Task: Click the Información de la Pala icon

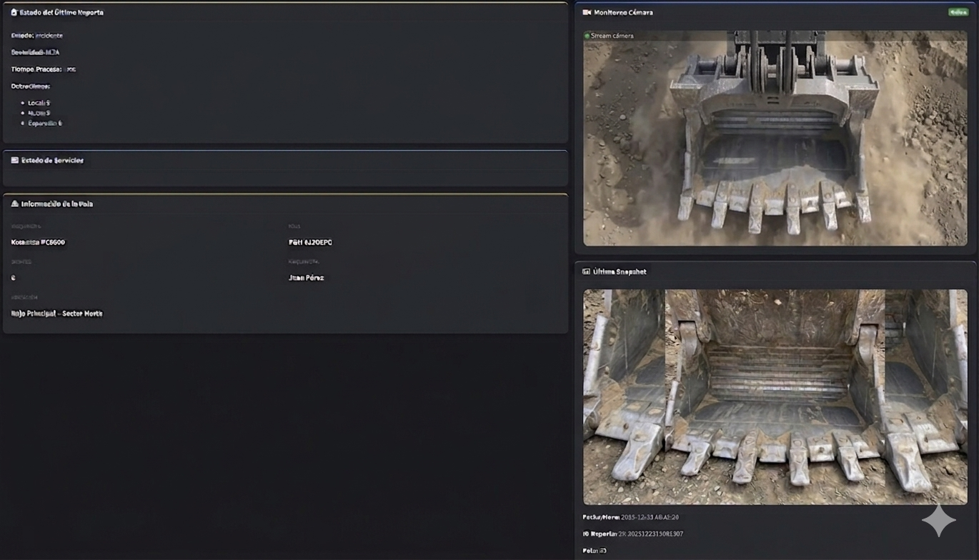Action: click(x=14, y=204)
